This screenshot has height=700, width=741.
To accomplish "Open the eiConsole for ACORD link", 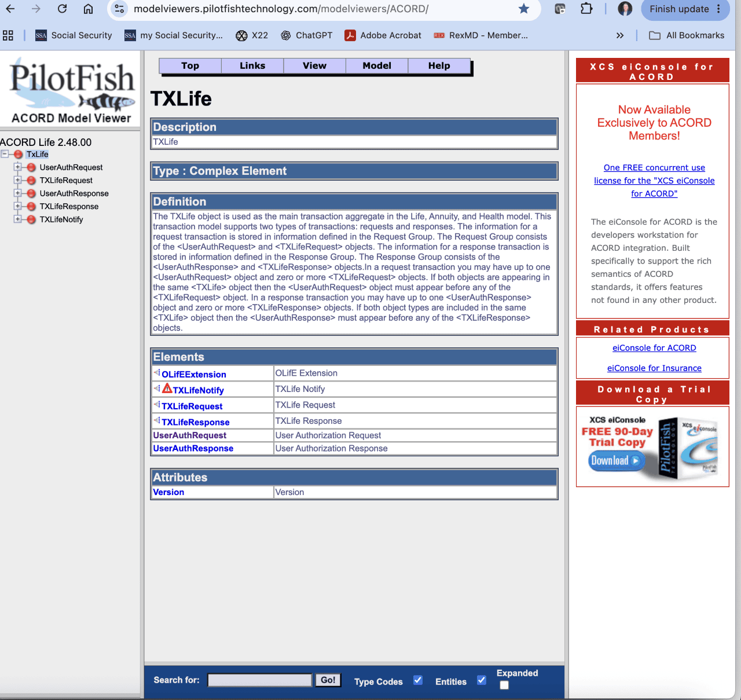I will (654, 348).
